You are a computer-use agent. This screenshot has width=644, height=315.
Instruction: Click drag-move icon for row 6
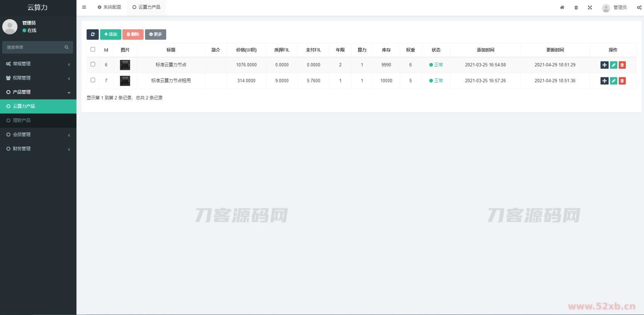pos(604,65)
